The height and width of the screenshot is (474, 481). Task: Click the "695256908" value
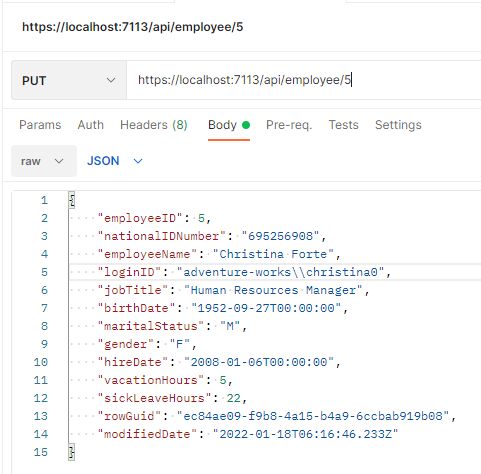[281, 236]
